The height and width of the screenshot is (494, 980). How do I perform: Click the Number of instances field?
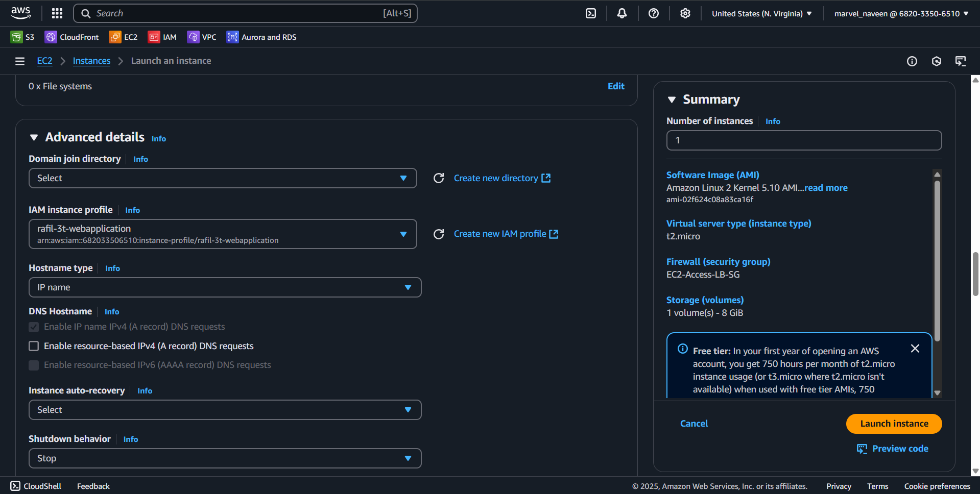[804, 140]
